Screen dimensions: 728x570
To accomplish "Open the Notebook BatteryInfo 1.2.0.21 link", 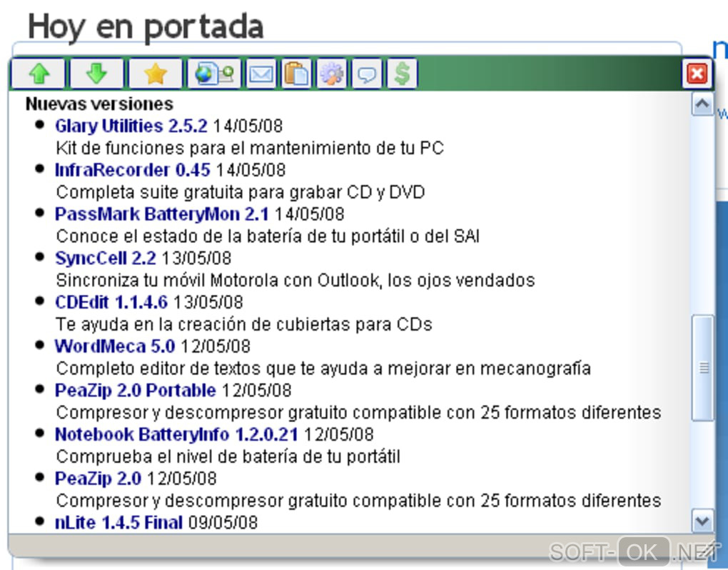I will 176,435.
